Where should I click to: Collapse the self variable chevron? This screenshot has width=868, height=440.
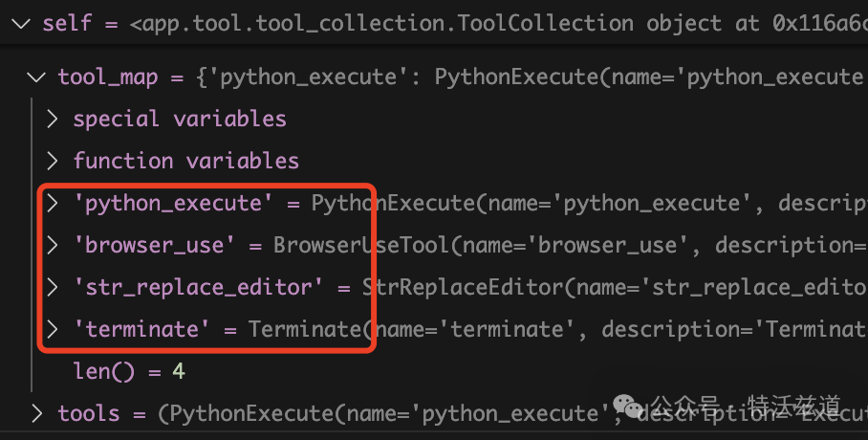21,24
